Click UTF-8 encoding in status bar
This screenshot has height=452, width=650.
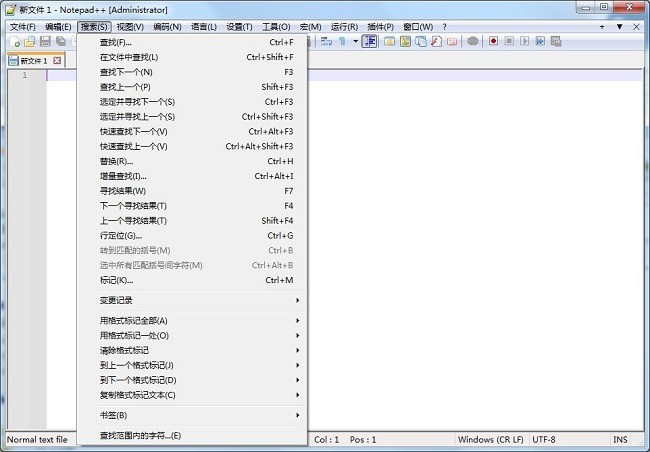(543, 440)
